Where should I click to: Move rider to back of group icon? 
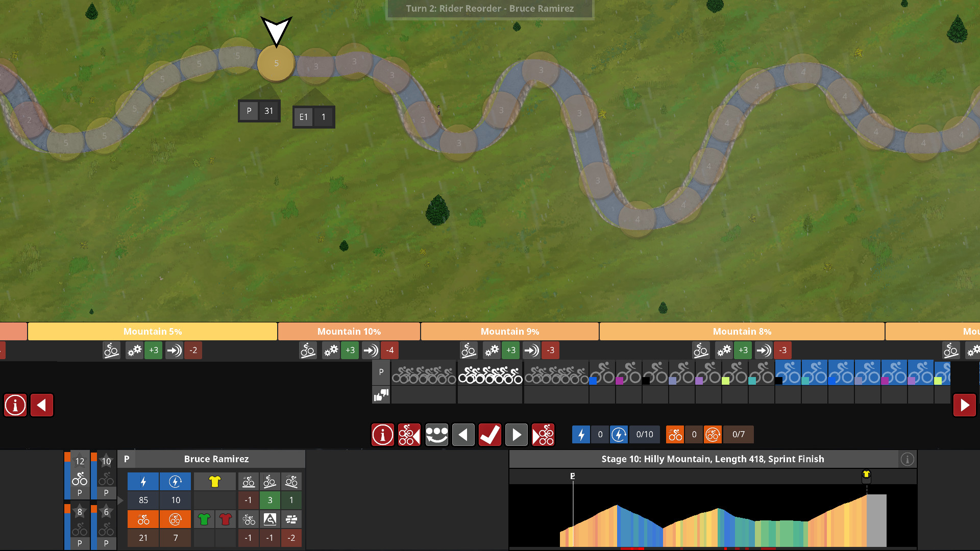coord(409,435)
